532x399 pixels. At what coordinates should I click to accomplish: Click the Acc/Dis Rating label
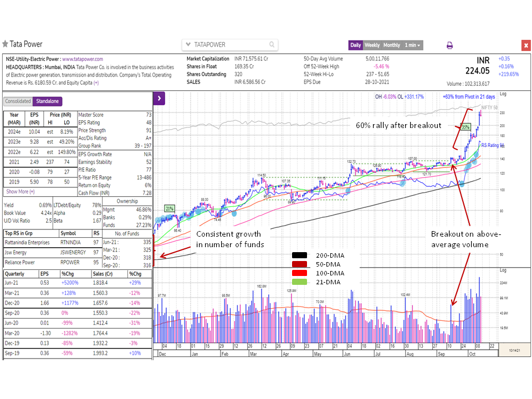[x=93, y=138]
